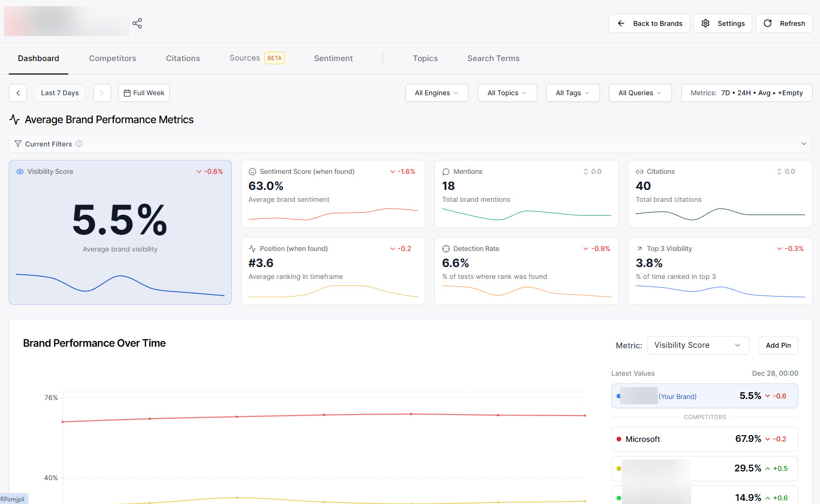Expand the Current Filters panel chevron

point(803,144)
